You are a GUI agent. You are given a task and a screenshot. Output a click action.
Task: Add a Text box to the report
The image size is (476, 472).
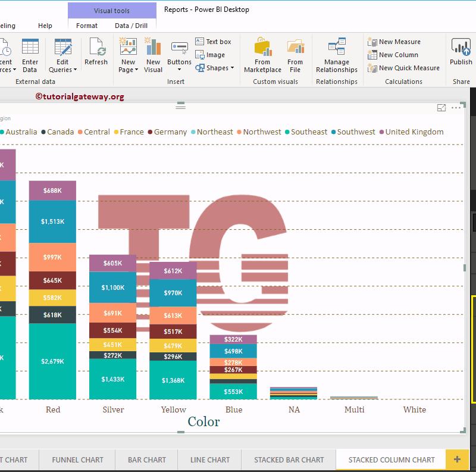(214, 41)
